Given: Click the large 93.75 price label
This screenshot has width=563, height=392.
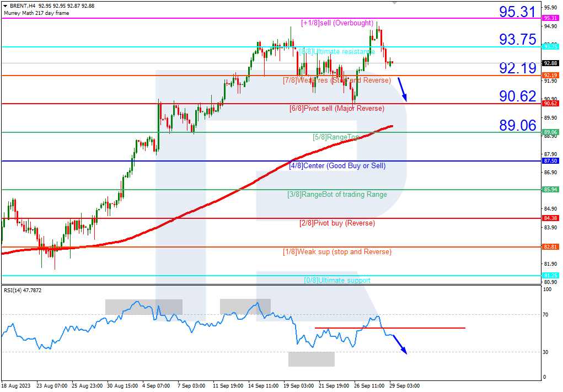Looking at the screenshot, I should click(x=517, y=39).
